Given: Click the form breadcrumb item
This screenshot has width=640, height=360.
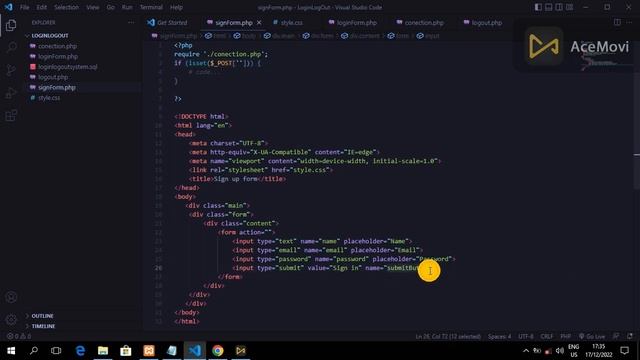Looking at the screenshot, I should click(x=398, y=36).
